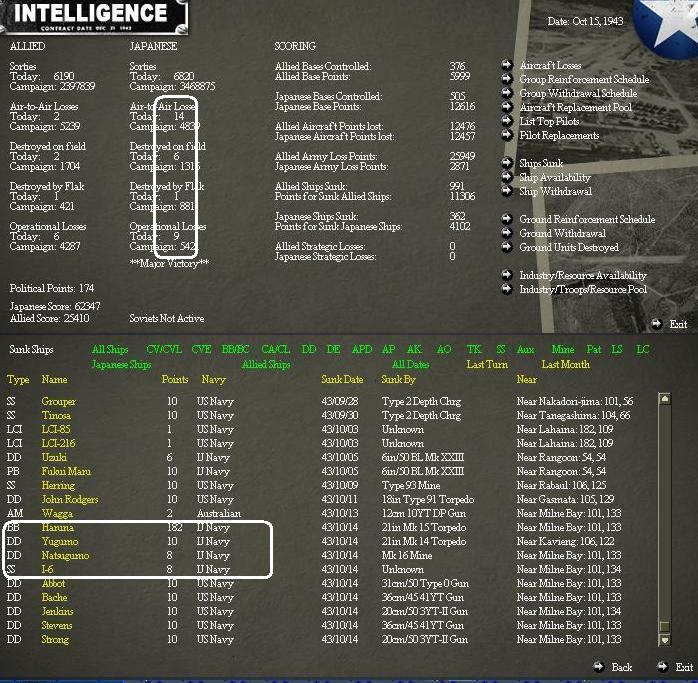Show sinkings from Last Month

coord(565,365)
